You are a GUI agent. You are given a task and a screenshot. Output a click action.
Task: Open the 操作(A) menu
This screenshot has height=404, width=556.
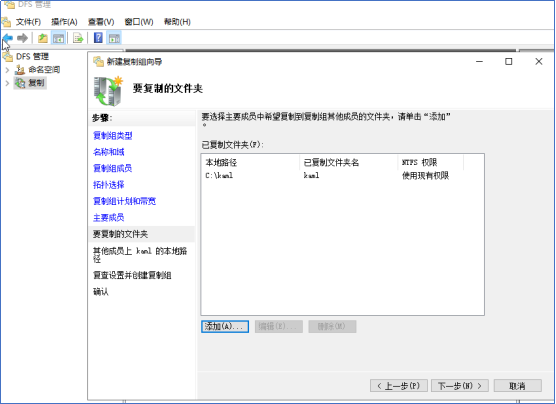click(x=64, y=22)
